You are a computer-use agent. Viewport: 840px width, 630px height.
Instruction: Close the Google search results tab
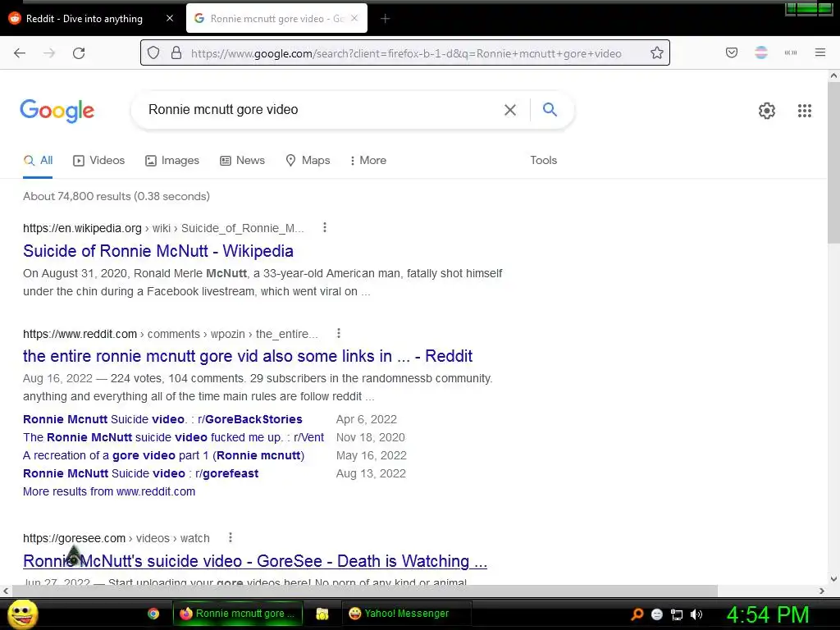(354, 18)
